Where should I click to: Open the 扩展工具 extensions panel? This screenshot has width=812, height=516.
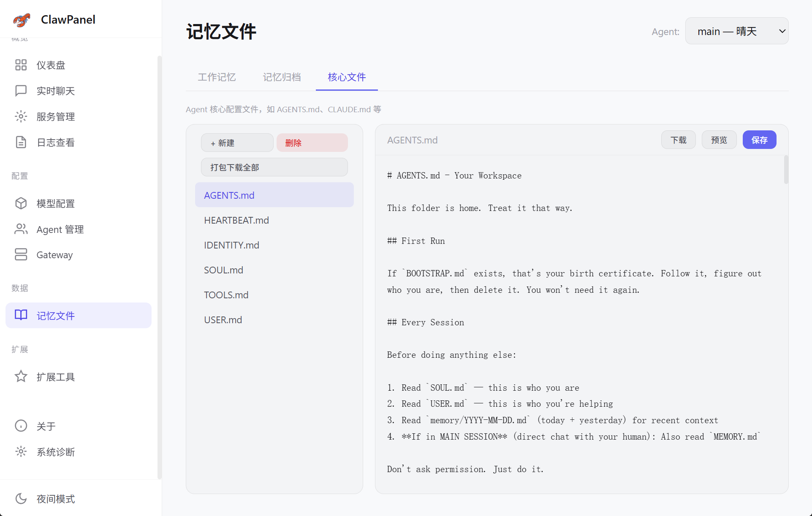[56, 377]
